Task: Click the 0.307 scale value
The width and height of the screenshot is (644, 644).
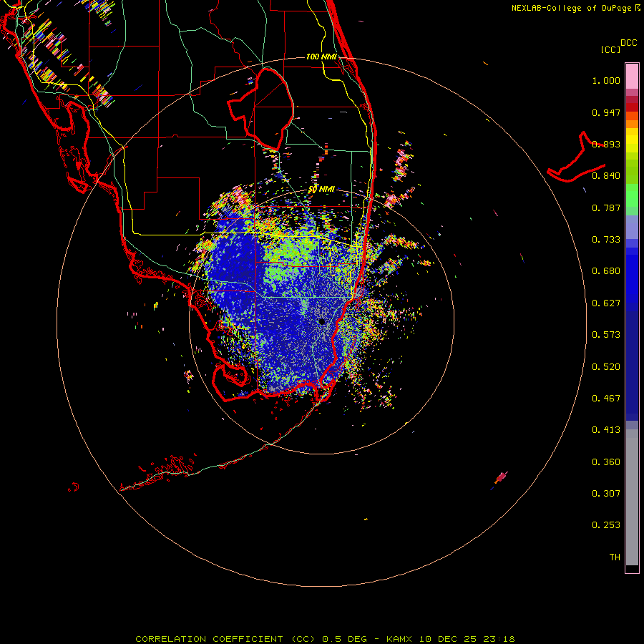Action: pos(606,494)
